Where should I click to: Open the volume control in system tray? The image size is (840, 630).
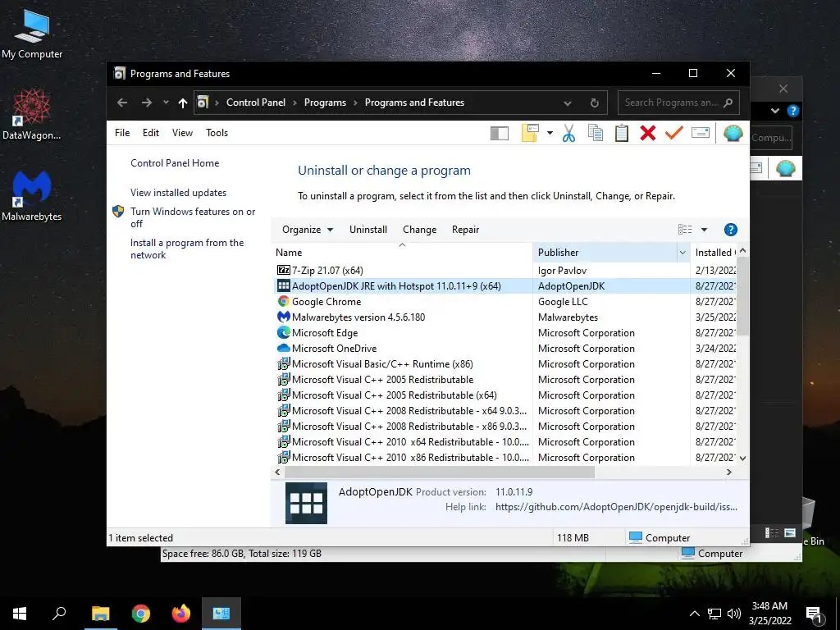tap(734, 614)
